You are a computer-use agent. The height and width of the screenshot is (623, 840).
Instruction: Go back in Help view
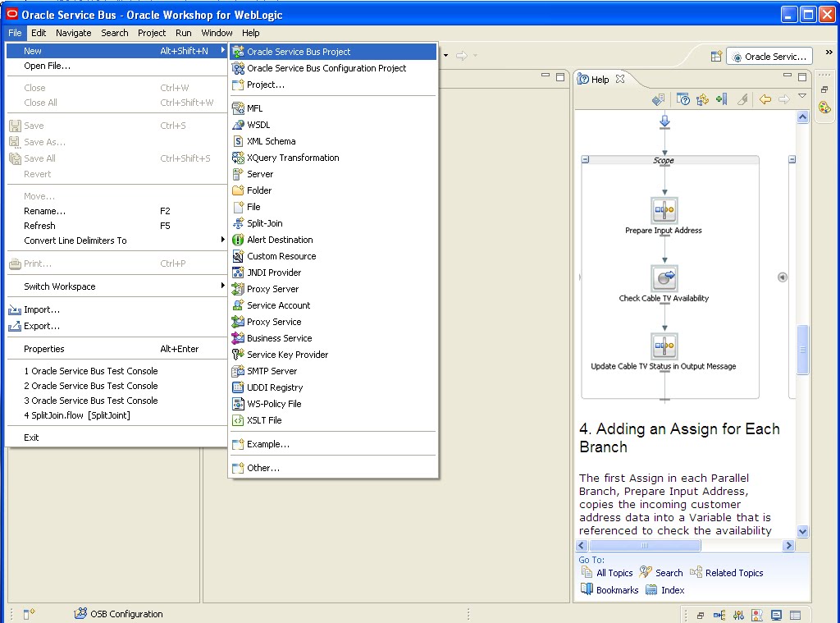pos(765,99)
